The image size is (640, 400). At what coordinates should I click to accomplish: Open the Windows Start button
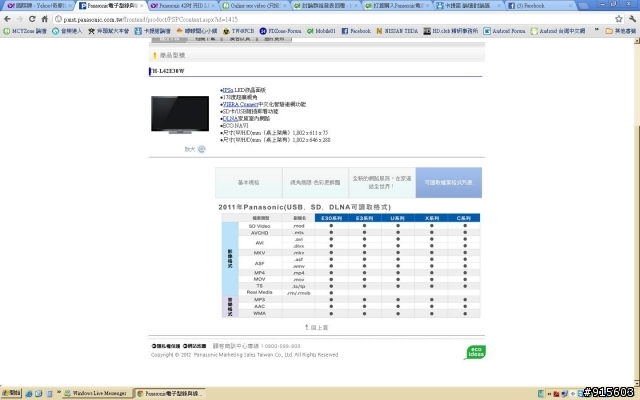coord(11,393)
